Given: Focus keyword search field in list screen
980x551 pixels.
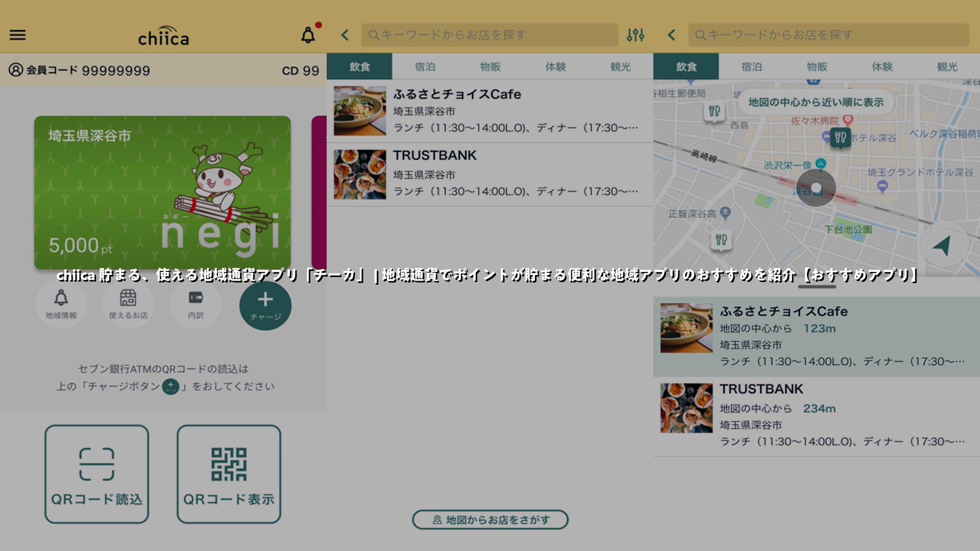Looking at the screenshot, I should click(490, 35).
